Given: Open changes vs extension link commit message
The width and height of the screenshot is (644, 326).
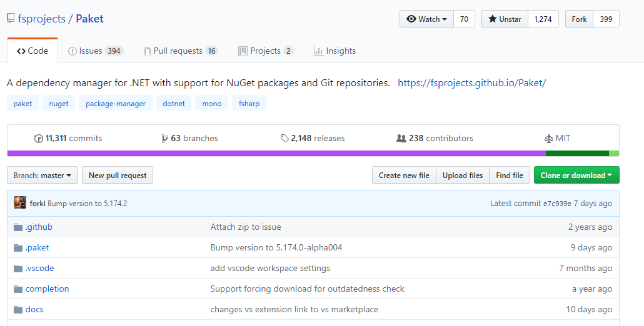Looking at the screenshot, I should (x=294, y=309).
